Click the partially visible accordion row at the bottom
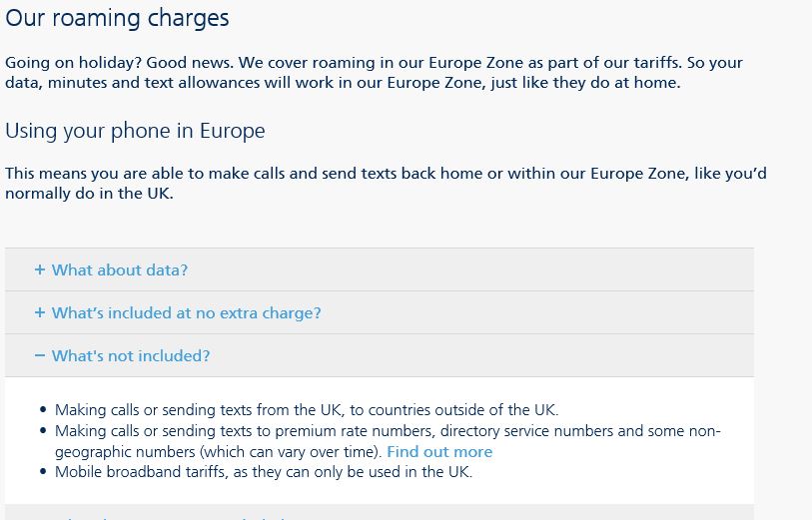 pyautogui.click(x=380, y=513)
